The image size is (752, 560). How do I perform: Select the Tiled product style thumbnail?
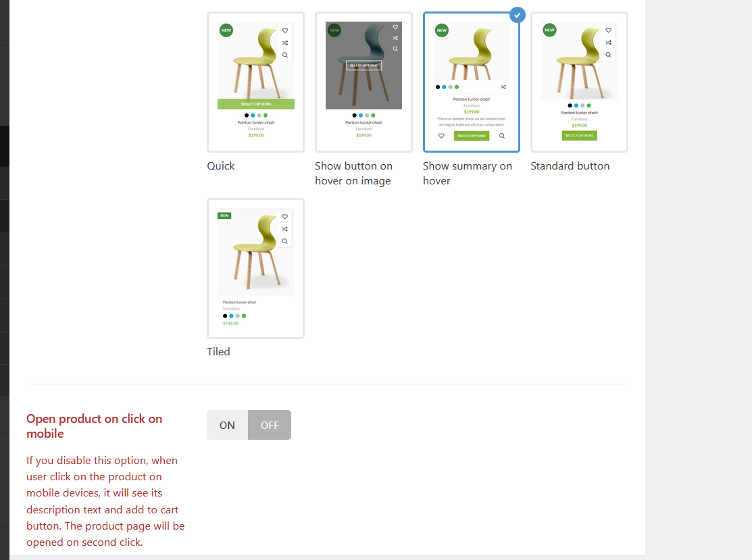255,268
